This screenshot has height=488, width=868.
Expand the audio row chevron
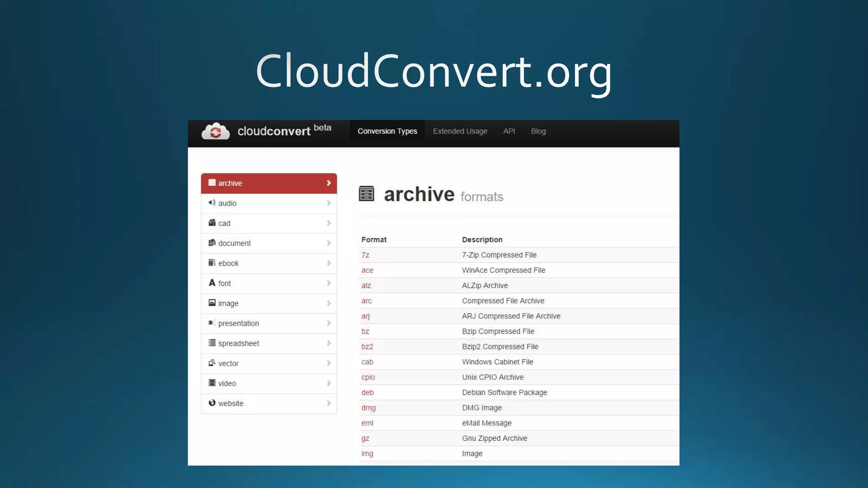pos(328,203)
